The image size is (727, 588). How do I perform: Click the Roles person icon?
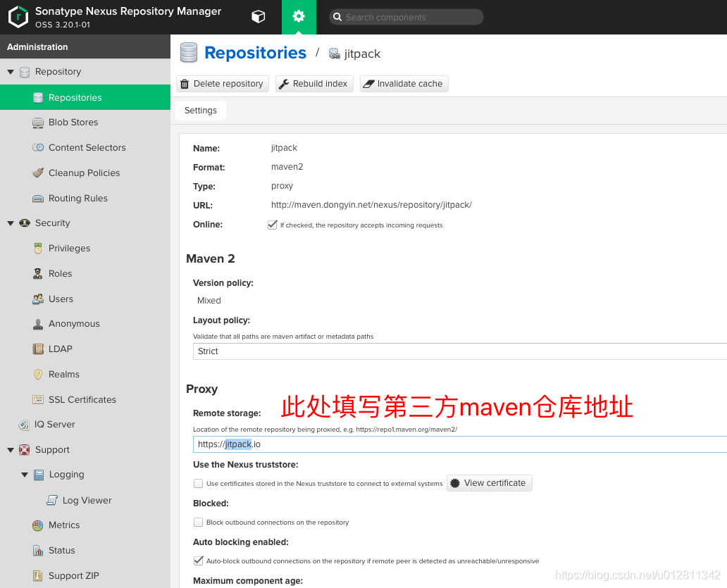click(38, 274)
